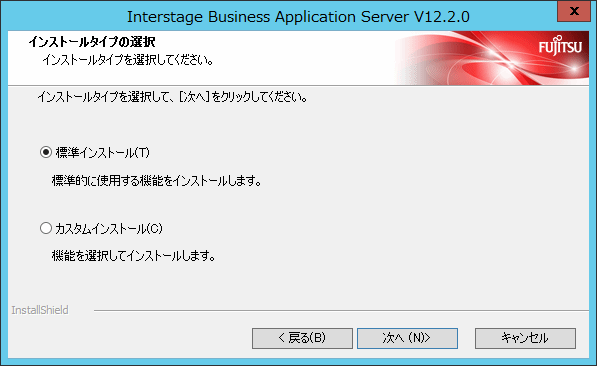597x366 pixels.
Task: Click the カスタムインストール(C) label text
Action: point(109,229)
